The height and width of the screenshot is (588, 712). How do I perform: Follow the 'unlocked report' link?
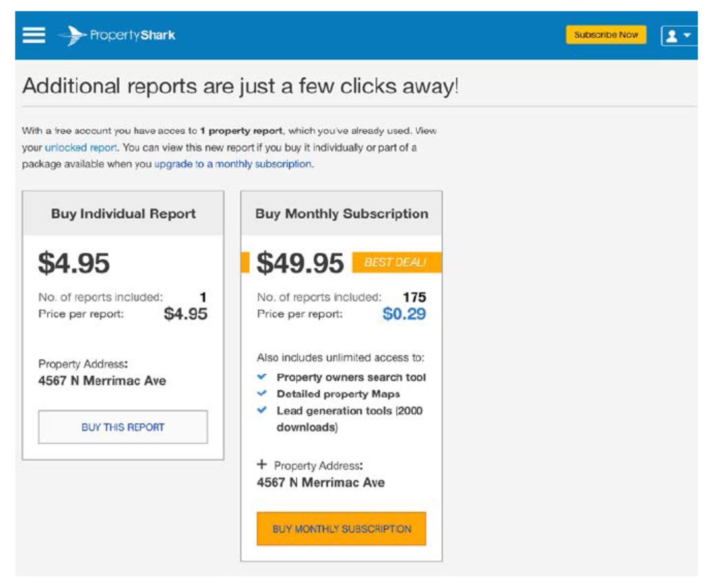click(81, 147)
